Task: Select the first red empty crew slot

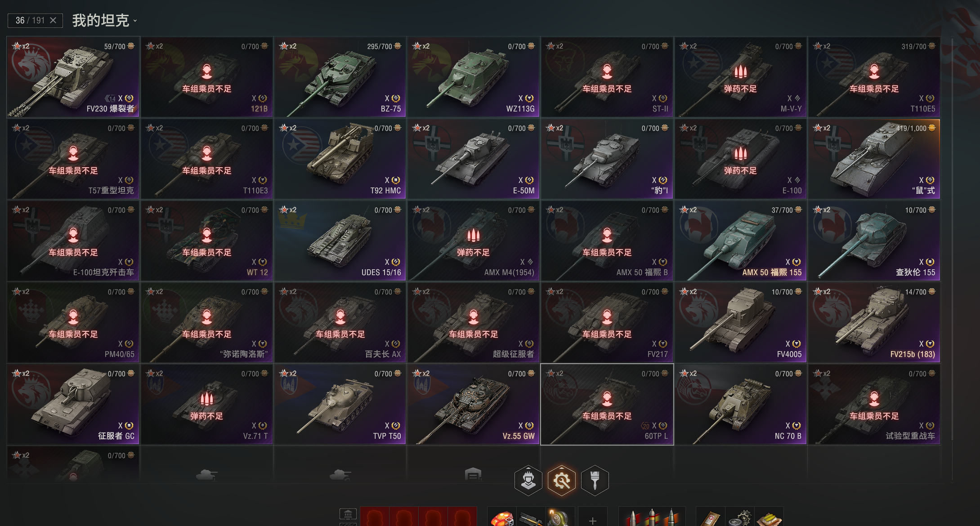Action: click(375, 517)
